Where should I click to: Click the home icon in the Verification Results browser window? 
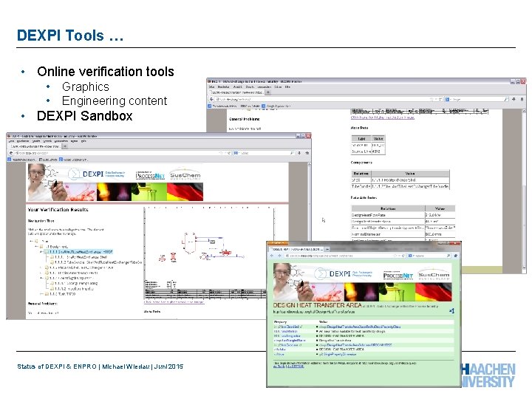(x=307, y=153)
